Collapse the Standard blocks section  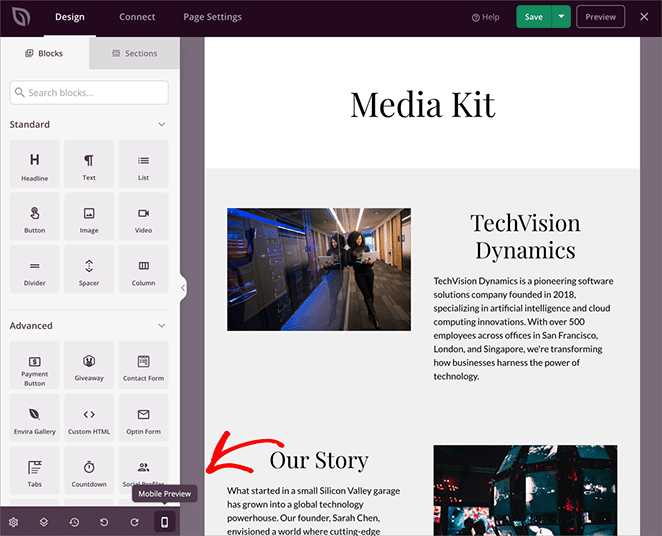click(162, 125)
